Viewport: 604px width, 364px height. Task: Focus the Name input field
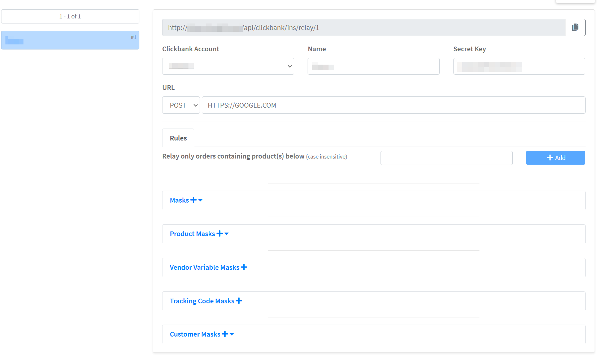(373, 66)
